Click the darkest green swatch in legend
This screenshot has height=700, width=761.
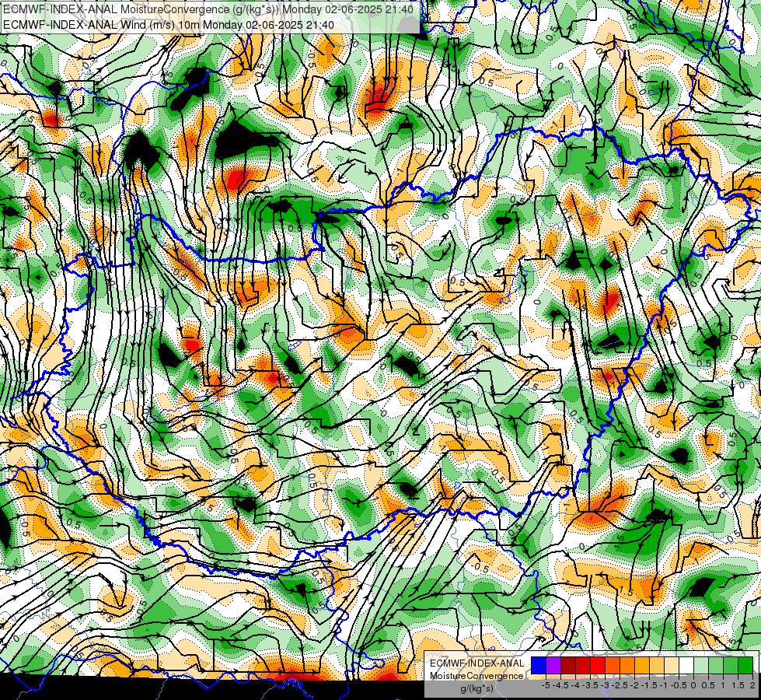point(745,666)
